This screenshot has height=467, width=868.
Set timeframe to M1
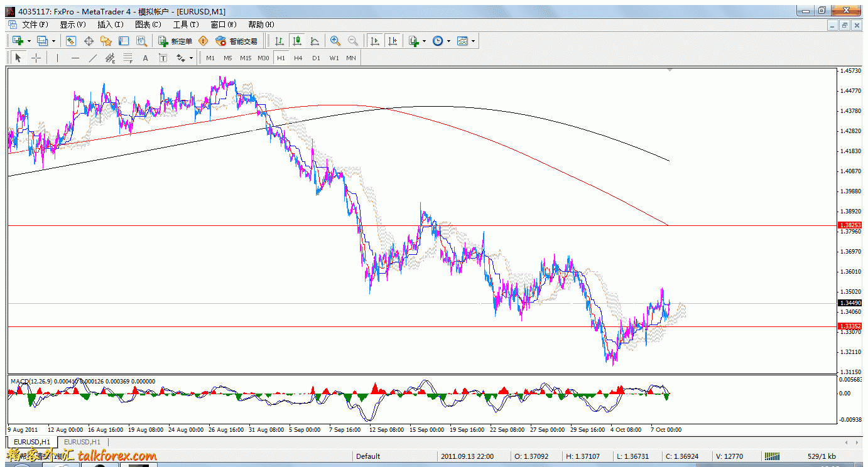[210, 58]
